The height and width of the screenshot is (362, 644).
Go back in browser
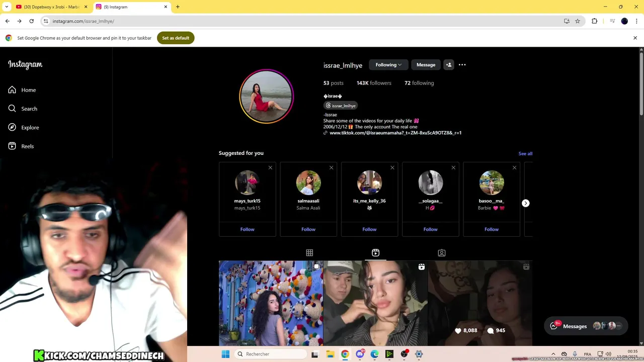(x=7, y=21)
